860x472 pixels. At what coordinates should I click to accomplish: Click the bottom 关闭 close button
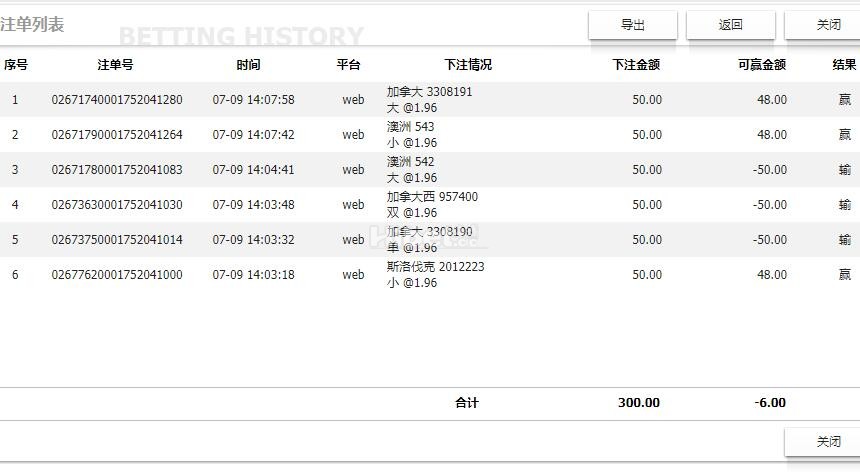pyautogui.click(x=827, y=442)
